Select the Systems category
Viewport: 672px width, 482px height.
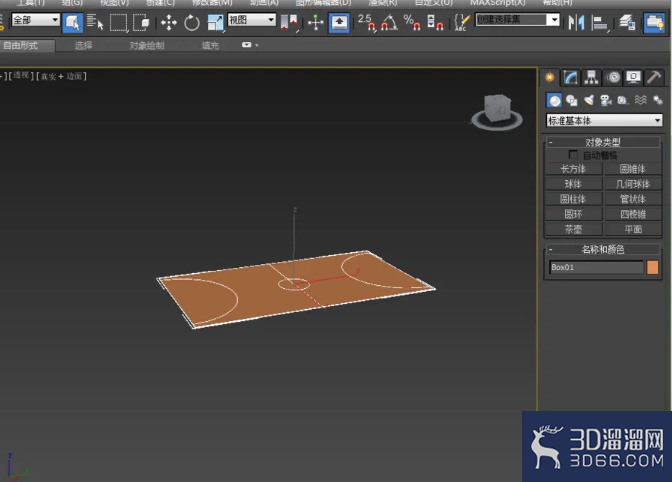(657, 101)
